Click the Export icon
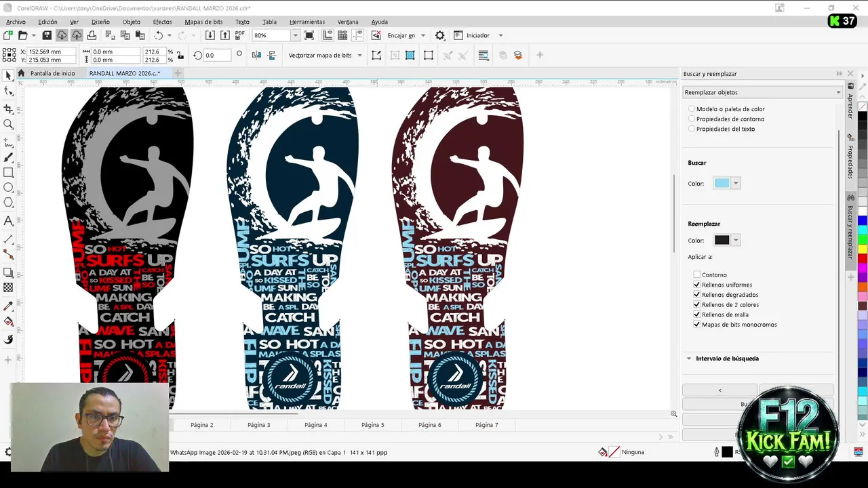 click(x=225, y=35)
